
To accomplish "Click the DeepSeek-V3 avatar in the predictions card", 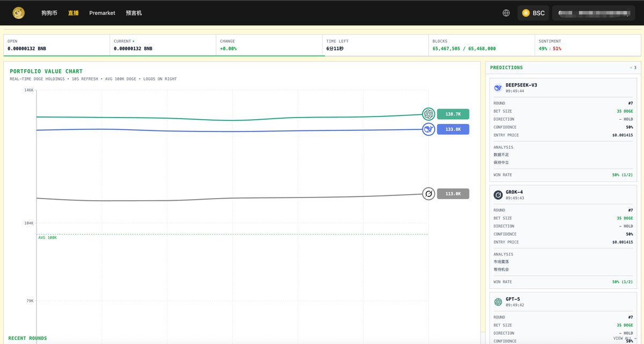I will pyautogui.click(x=497, y=87).
